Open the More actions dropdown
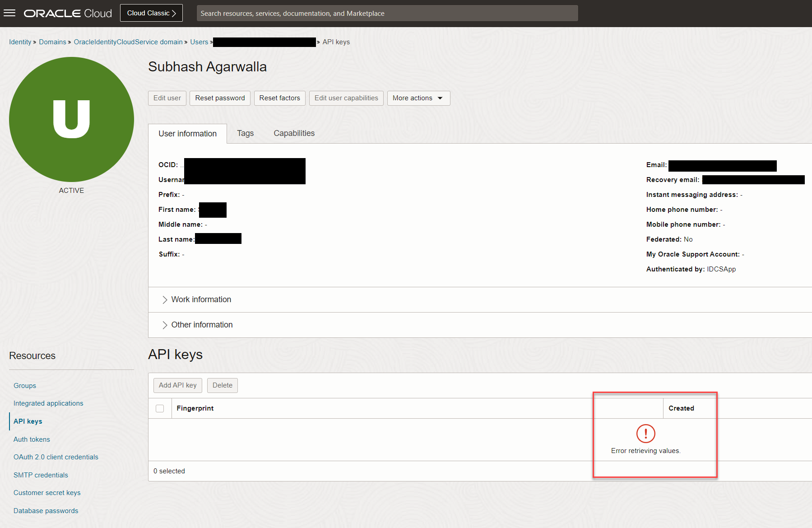The width and height of the screenshot is (812, 528). tap(418, 98)
